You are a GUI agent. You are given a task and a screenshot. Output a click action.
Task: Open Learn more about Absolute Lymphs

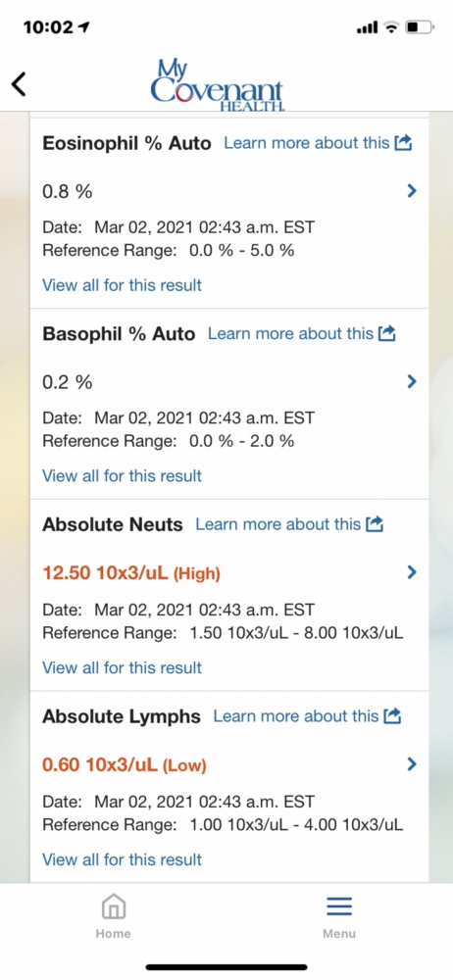[295, 715]
